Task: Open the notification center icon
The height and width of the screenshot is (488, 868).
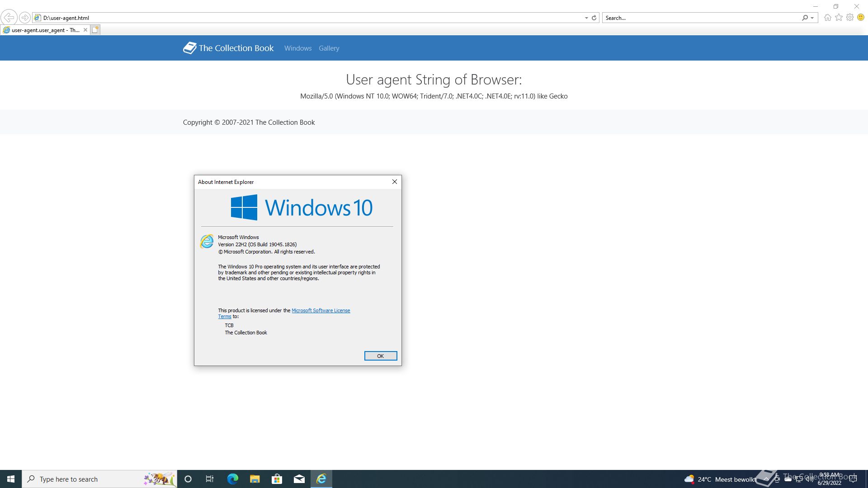Action: point(853,479)
